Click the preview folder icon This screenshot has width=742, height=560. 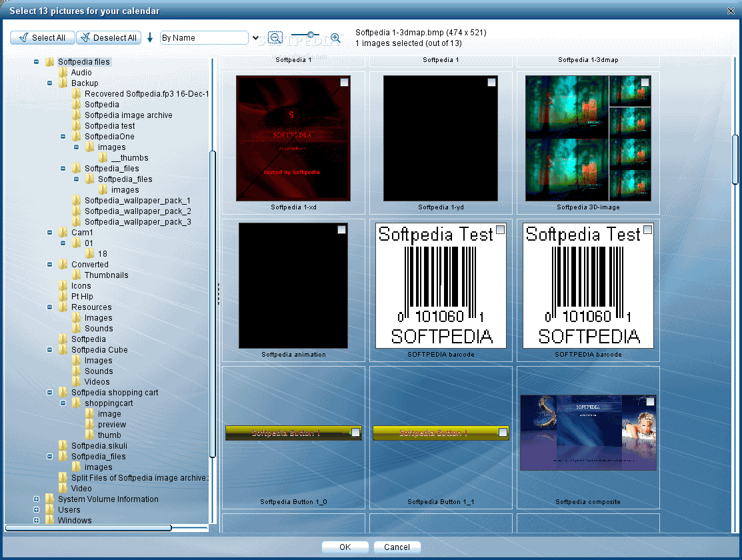click(89, 424)
